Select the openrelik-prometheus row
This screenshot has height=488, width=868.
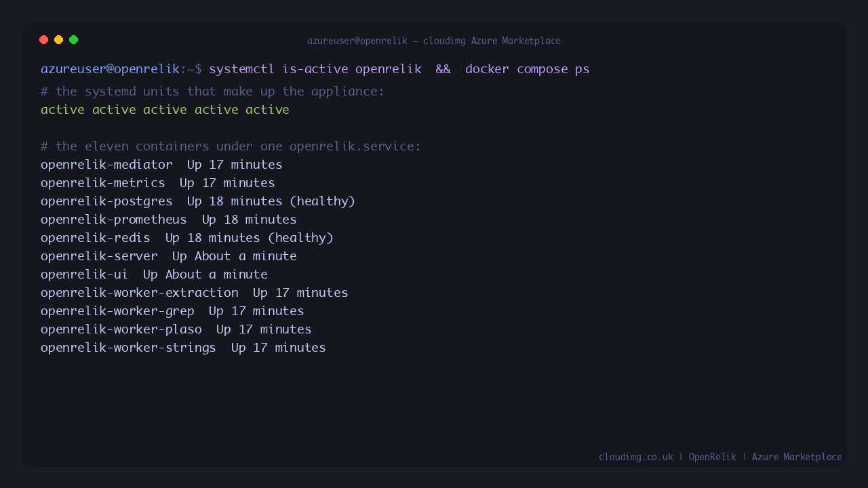[169, 220]
